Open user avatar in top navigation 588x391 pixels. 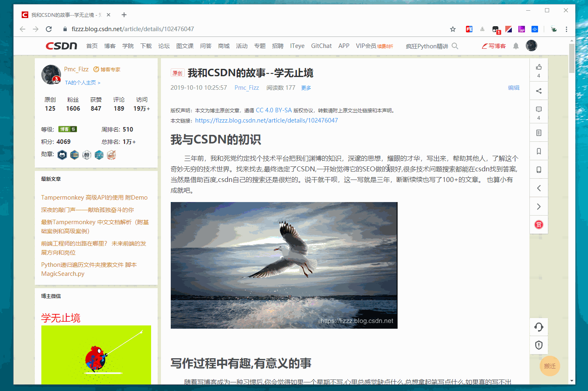[531, 45]
